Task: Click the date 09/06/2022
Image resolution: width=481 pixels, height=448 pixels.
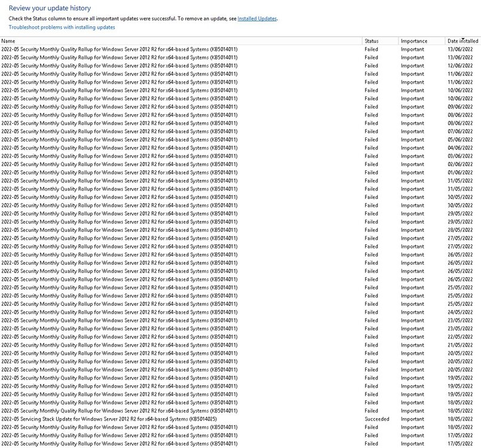Action: point(460,107)
